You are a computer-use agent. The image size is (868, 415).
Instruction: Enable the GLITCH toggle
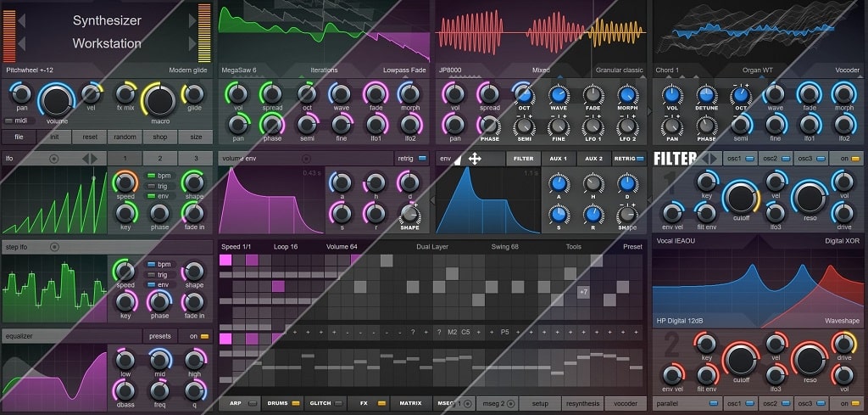[x=338, y=403]
